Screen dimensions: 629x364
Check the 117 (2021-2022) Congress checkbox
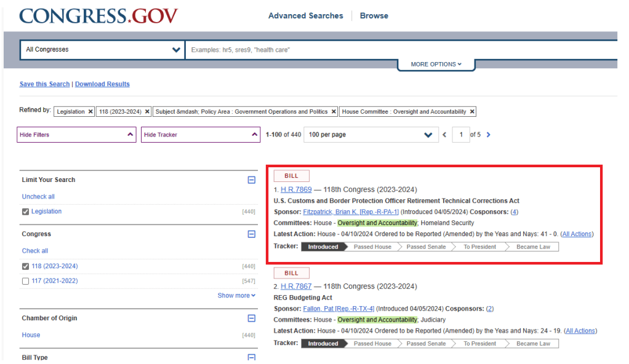[x=25, y=281]
